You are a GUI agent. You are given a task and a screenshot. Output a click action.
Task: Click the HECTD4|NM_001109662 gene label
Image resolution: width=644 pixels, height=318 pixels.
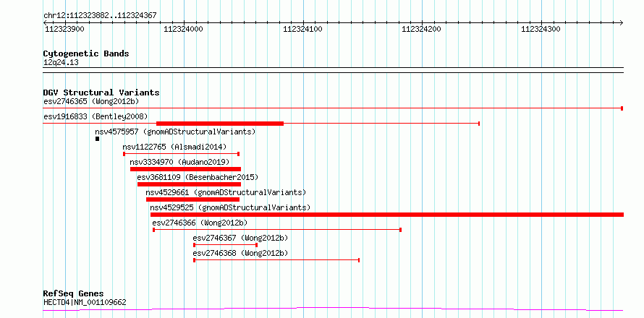click(85, 303)
